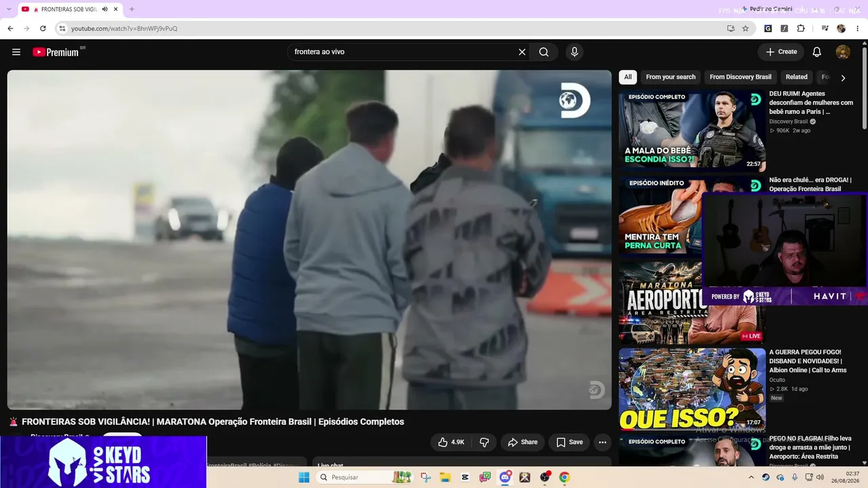Dislike the video with thumbs down
Screen dimensions: 868x488
coord(484,442)
